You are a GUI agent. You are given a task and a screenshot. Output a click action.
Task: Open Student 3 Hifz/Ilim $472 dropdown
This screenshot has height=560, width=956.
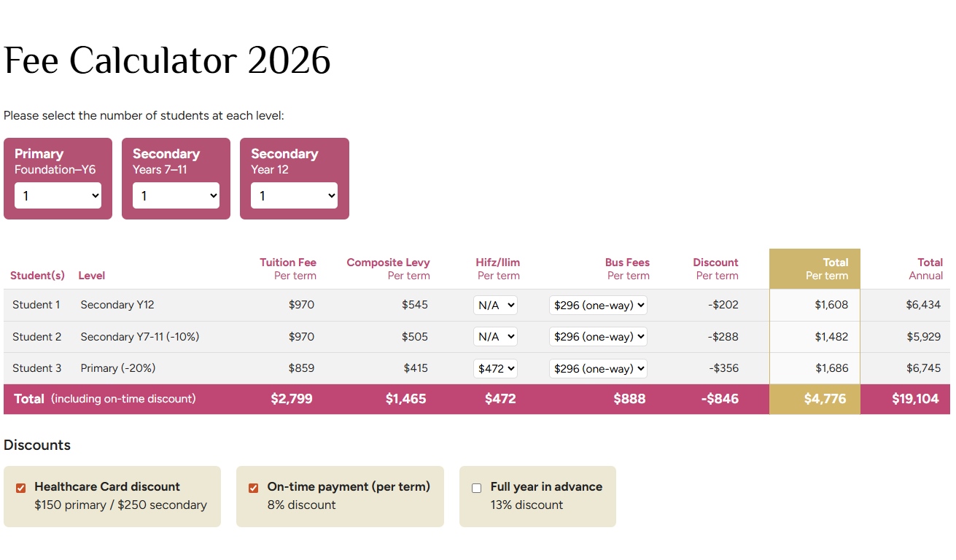[495, 368]
